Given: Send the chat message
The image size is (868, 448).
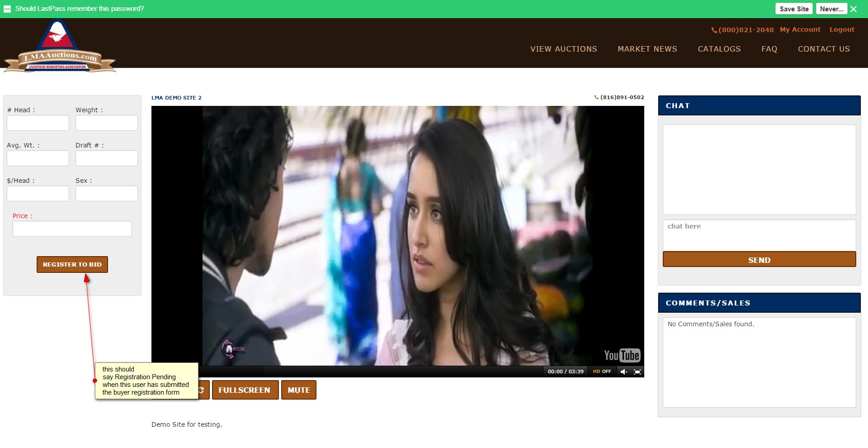Looking at the screenshot, I should (759, 260).
